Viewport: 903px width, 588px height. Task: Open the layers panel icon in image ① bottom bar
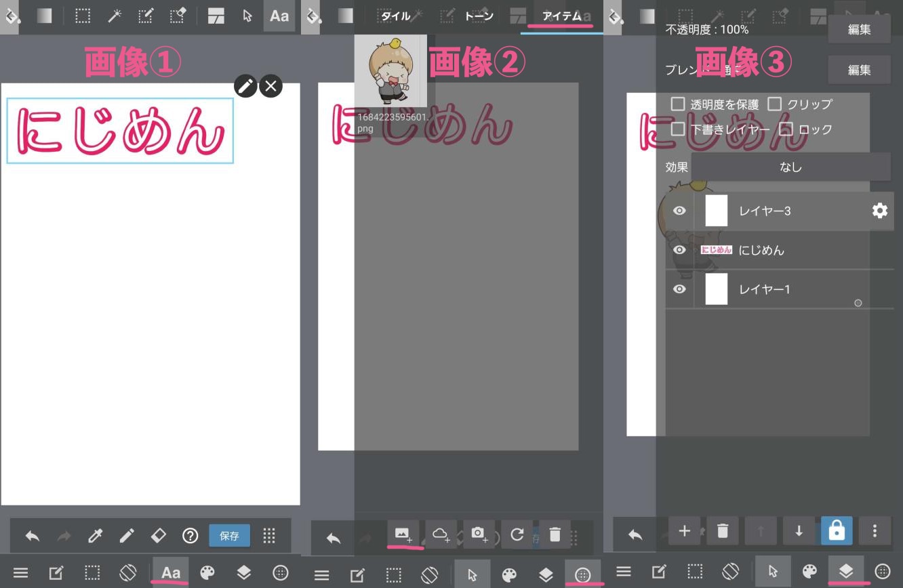[x=244, y=573]
